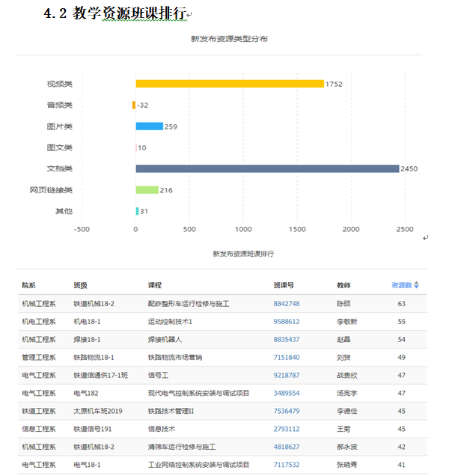Click class number link 7117532
This screenshot has height=476, width=449.
click(287, 465)
